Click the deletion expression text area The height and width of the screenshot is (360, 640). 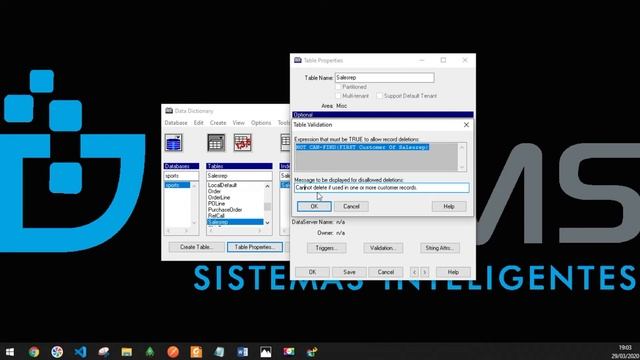coord(376,157)
